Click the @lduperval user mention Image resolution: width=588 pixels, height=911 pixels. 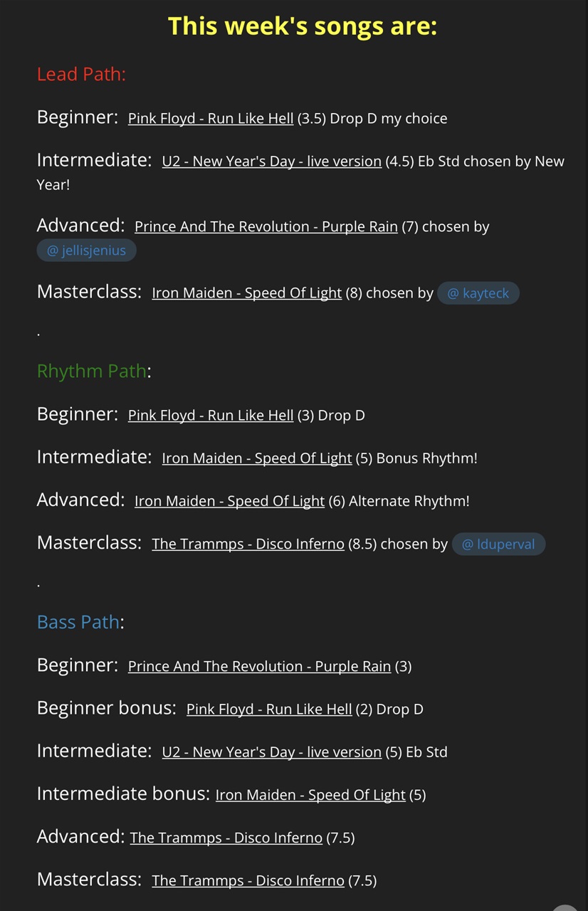tap(498, 544)
